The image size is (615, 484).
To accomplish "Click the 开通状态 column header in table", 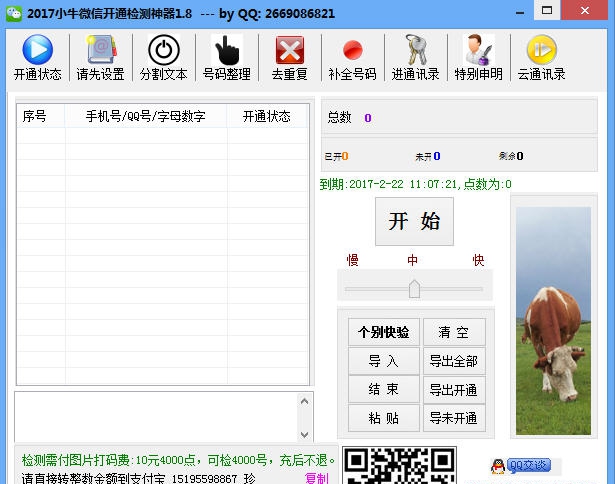I will pyautogui.click(x=267, y=116).
